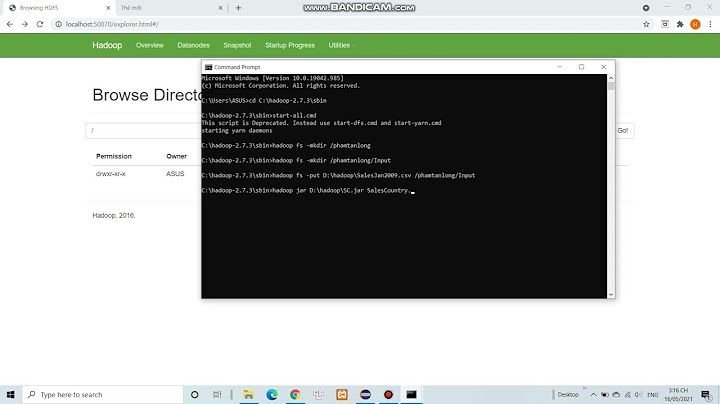Click the drwxr-xr-x permission cell
This screenshot has width=720, height=404.
(111, 174)
